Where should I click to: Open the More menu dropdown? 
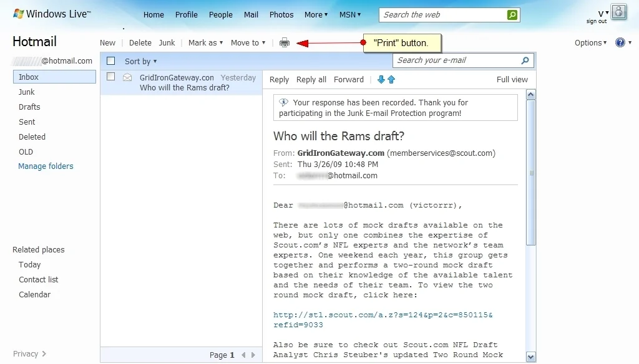316,15
